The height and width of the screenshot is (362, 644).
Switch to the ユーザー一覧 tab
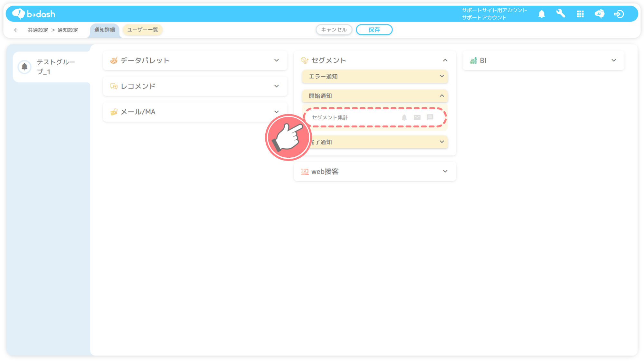pyautogui.click(x=142, y=30)
